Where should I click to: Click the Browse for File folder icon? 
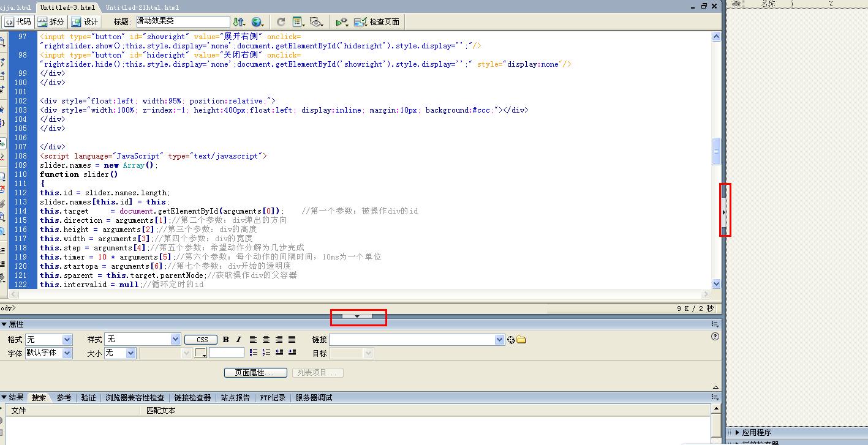(521, 340)
